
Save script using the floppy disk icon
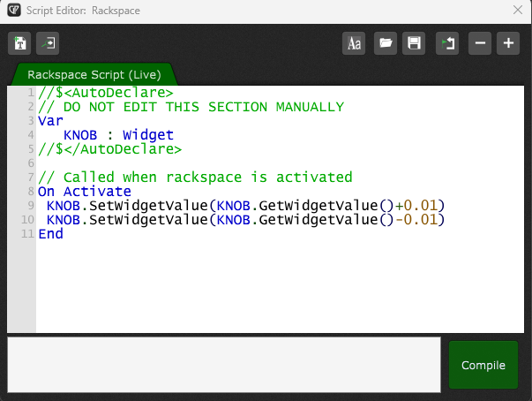[x=412, y=43]
